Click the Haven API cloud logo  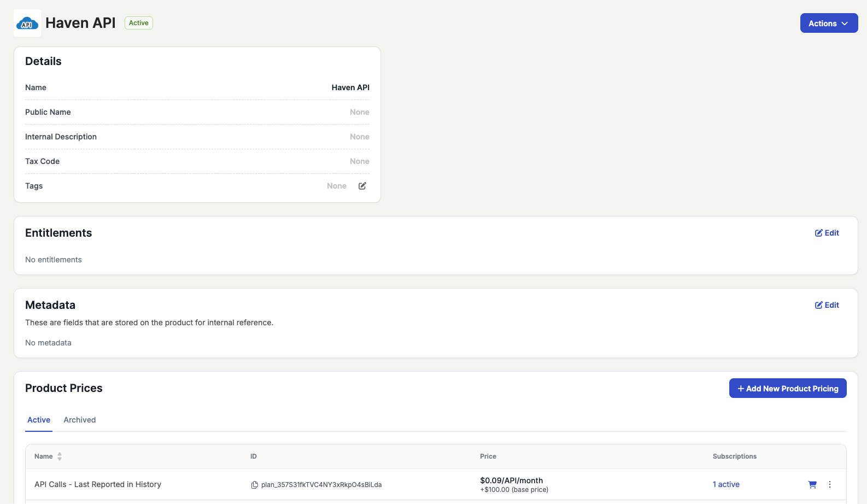point(27,23)
